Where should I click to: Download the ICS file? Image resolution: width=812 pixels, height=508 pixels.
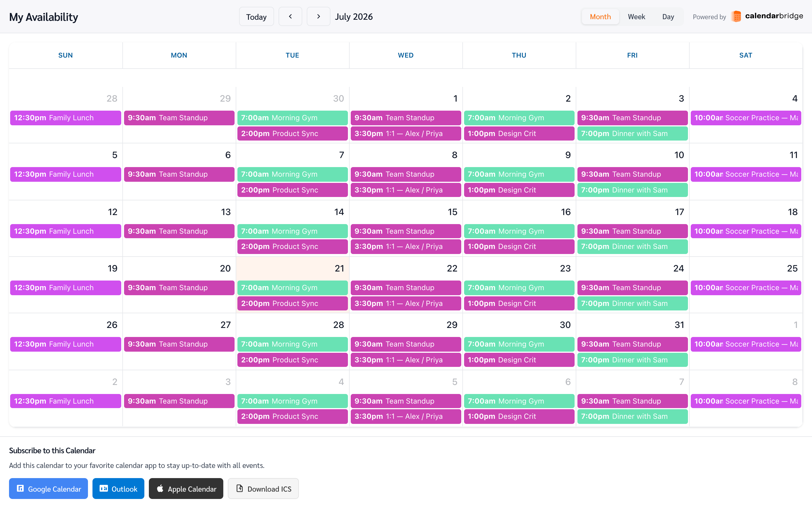pyautogui.click(x=263, y=489)
